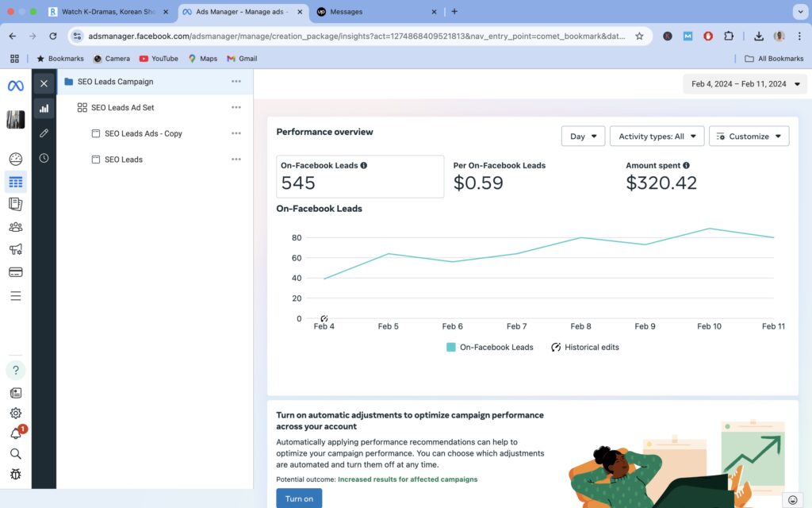
Task: Select the pencil edit icon in dark sidebar
Action: click(x=44, y=133)
